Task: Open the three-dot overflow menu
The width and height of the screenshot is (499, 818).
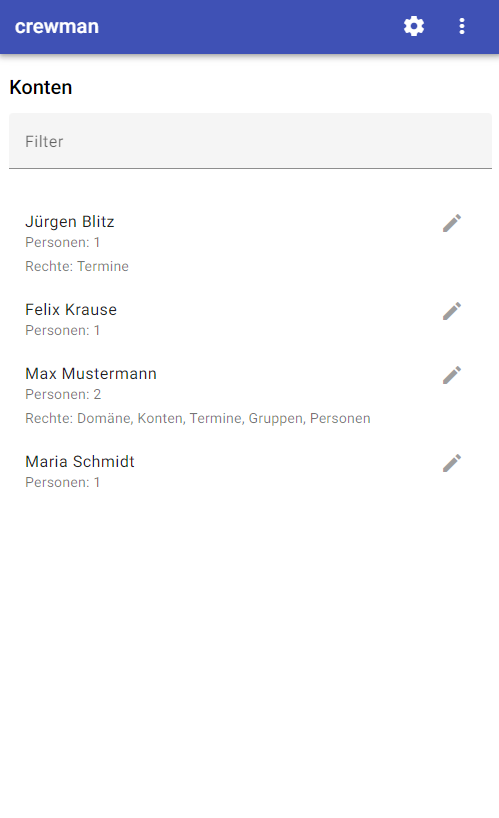Action: click(461, 26)
